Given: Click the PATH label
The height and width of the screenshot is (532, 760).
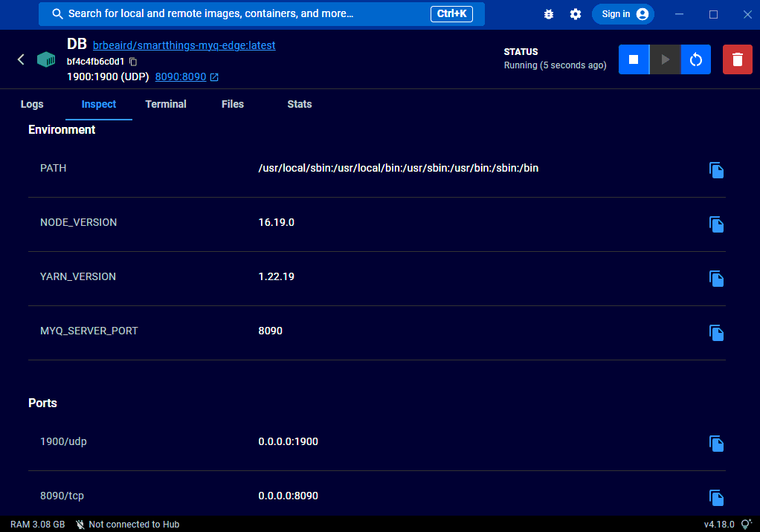Looking at the screenshot, I should tap(54, 168).
